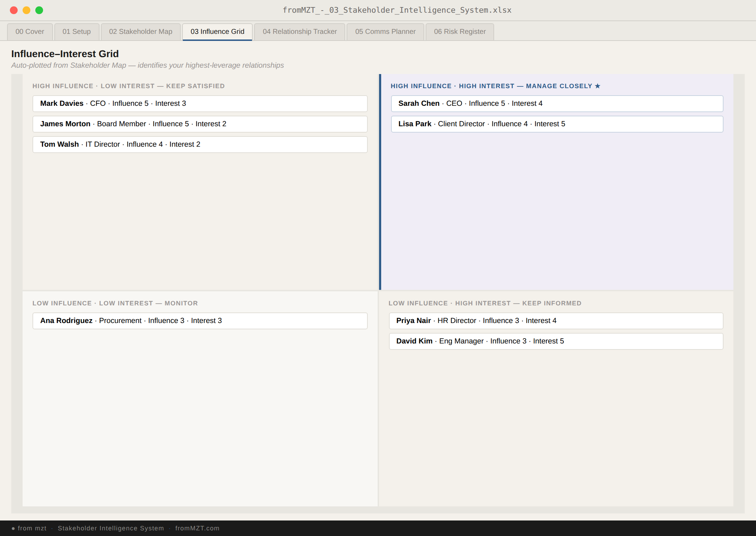Click the Sarah Chen CEO card
The image size is (756, 536).
557,104
